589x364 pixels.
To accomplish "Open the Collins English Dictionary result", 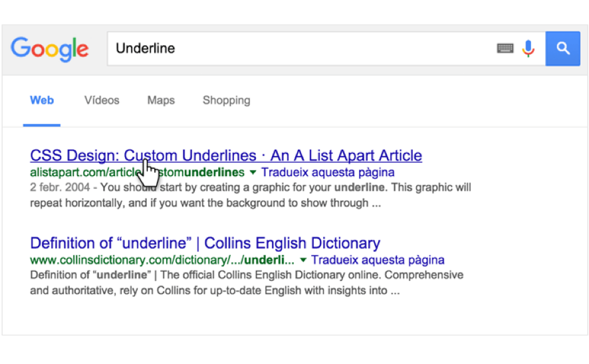I will 205,243.
